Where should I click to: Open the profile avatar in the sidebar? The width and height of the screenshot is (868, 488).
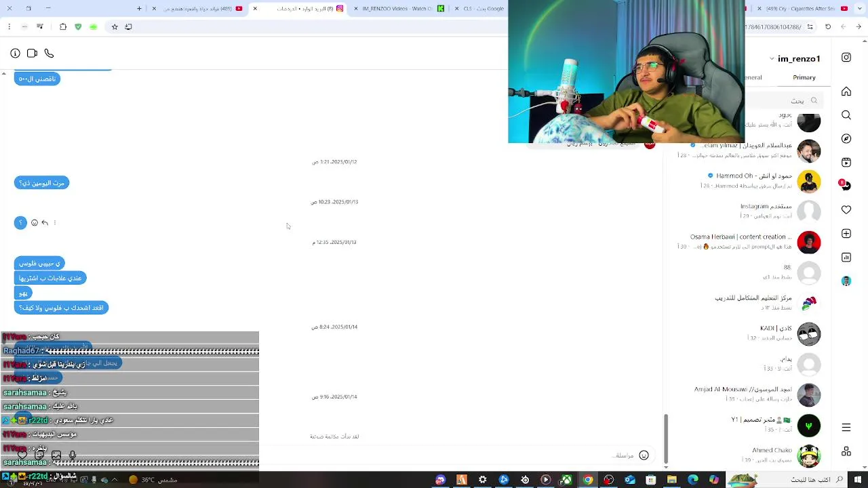point(846,281)
